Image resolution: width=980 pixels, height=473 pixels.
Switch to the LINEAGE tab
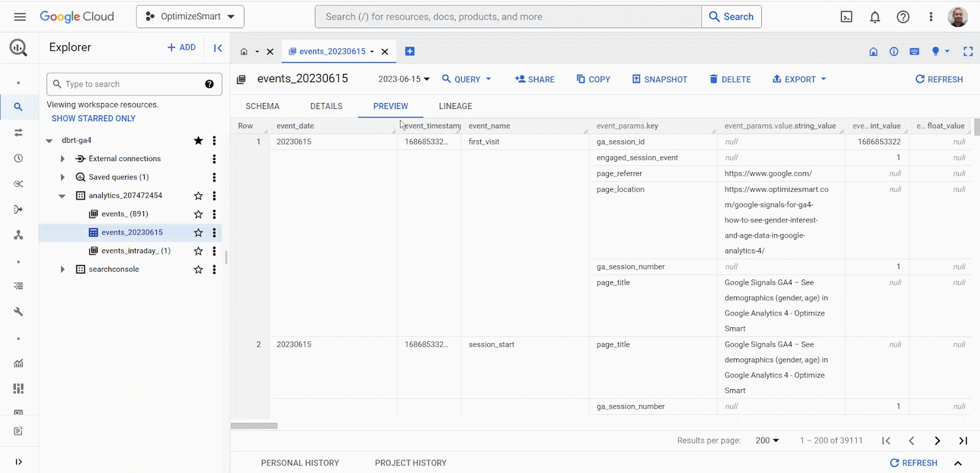point(455,106)
